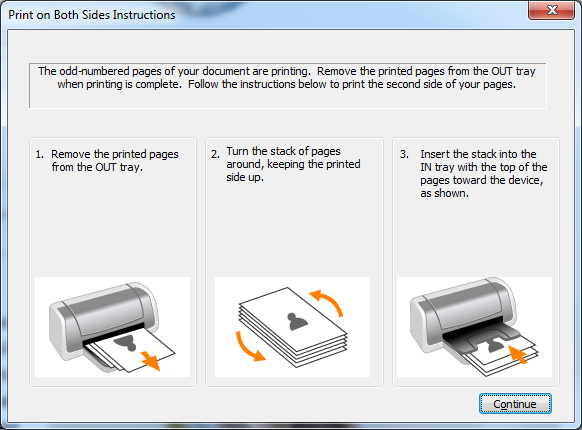Viewport: 582px width, 430px height.
Task: Click the gray printer in step 3 illustration
Action: 464,316
